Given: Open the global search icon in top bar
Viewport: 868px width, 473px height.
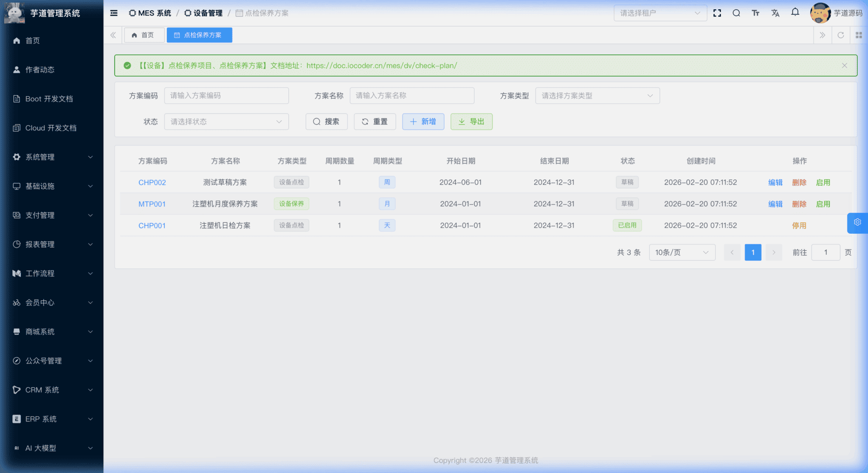Looking at the screenshot, I should point(736,13).
